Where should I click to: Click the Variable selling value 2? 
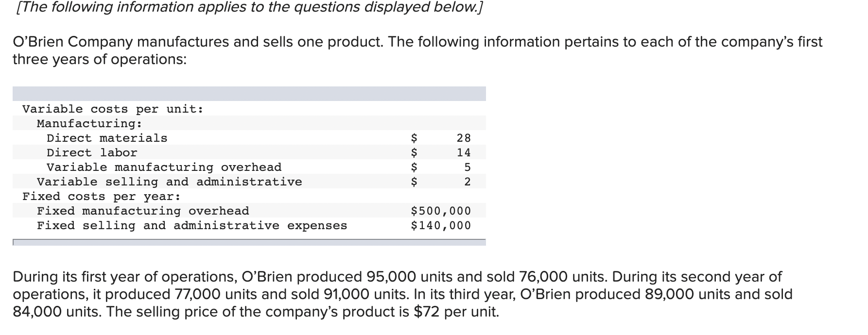[468, 182]
